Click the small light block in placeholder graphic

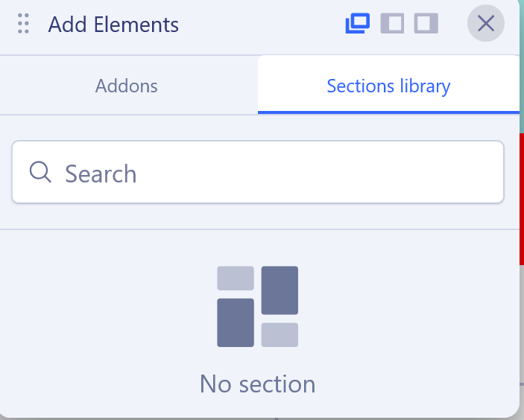tap(236, 278)
